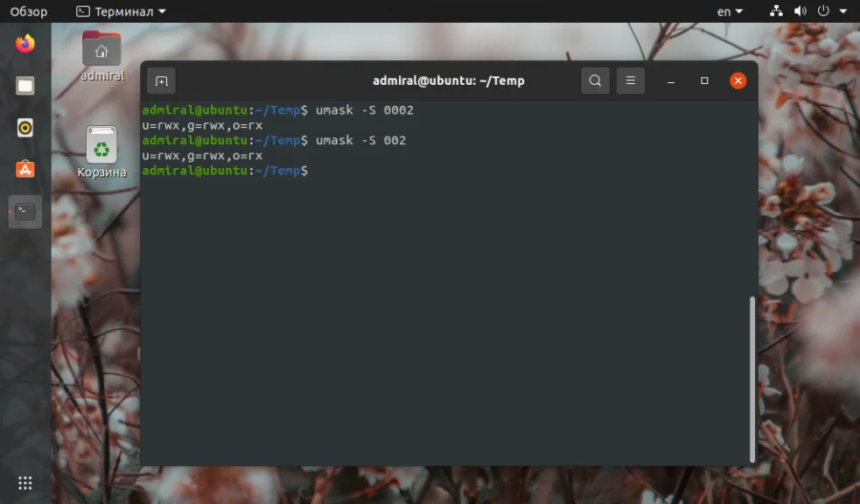
Task: Show applications grid
Action: point(25,483)
